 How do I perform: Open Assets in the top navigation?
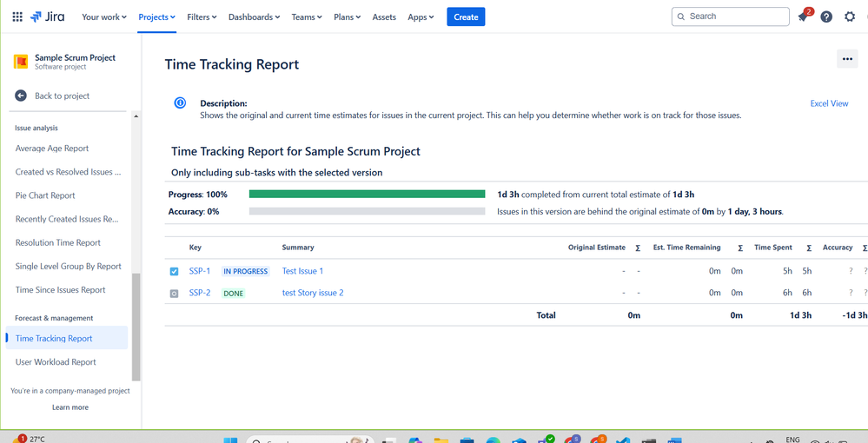point(384,17)
